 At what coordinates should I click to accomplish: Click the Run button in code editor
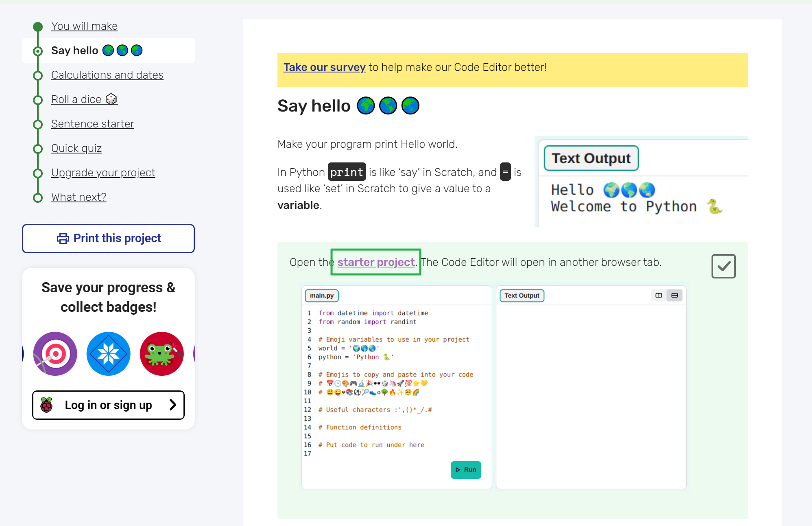466,469
